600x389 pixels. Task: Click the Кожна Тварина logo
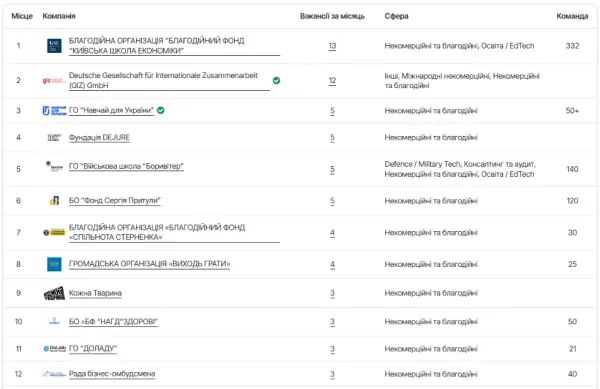coord(54,293)
